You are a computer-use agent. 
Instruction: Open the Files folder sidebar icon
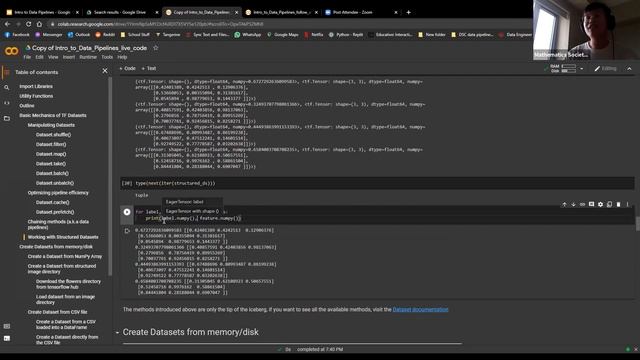click(x=7, y=118)
